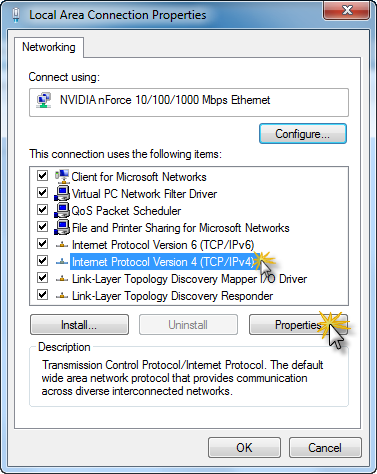Select Virtual PC Network Filter Driver text
Screen dimensions: 377x474
point(144,194)
